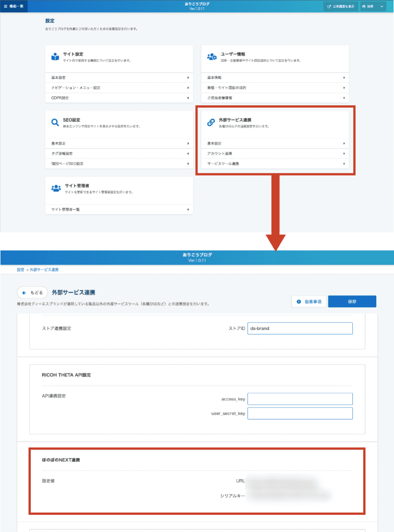The width and height of the screenshot is (394, 532).
Task: Open 個別ページSEO設定 row
Action: (119, 164)
